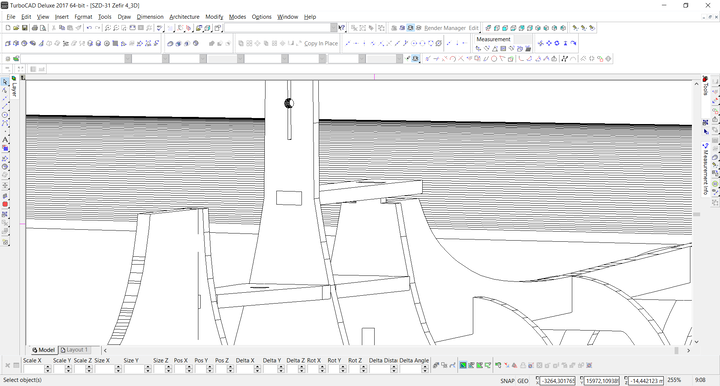The width and height of the screenshot is (720, 386).
Task: Select the arrow Select tool in left toolbar
Action: point(5,82)
